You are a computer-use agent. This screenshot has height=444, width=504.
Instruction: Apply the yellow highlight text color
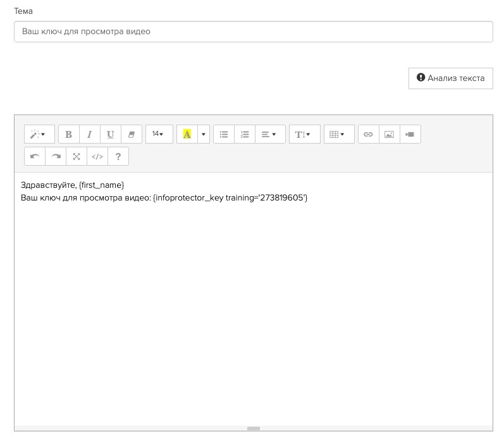point(187,134)
